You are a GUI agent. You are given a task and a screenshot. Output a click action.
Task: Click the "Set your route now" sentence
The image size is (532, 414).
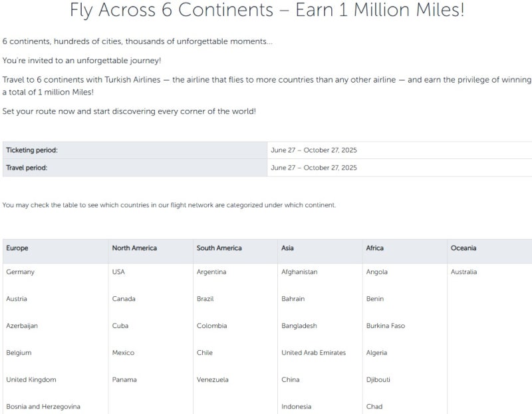coord(129,111)
